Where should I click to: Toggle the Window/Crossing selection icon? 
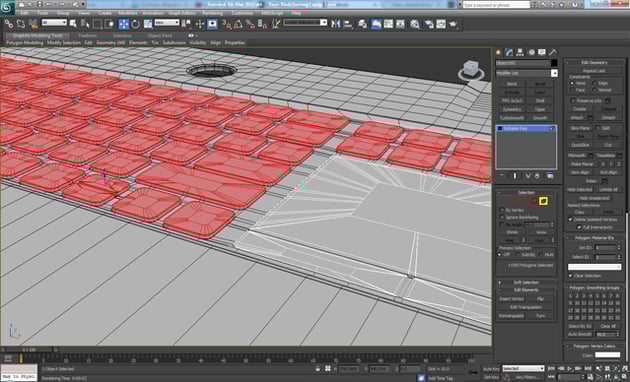(109, 24)
